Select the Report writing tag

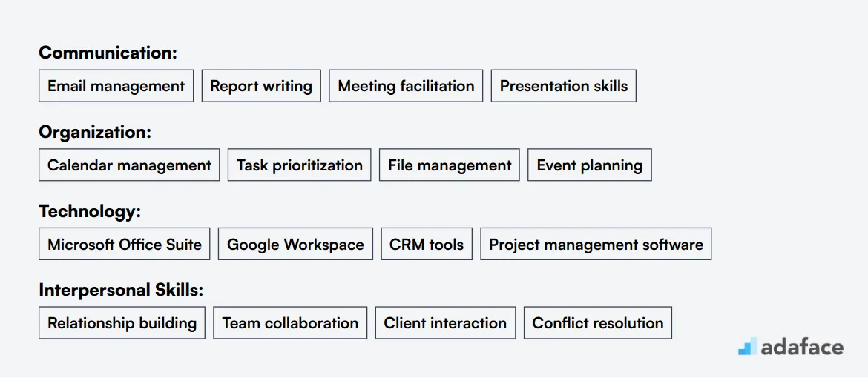coord(261,86)
